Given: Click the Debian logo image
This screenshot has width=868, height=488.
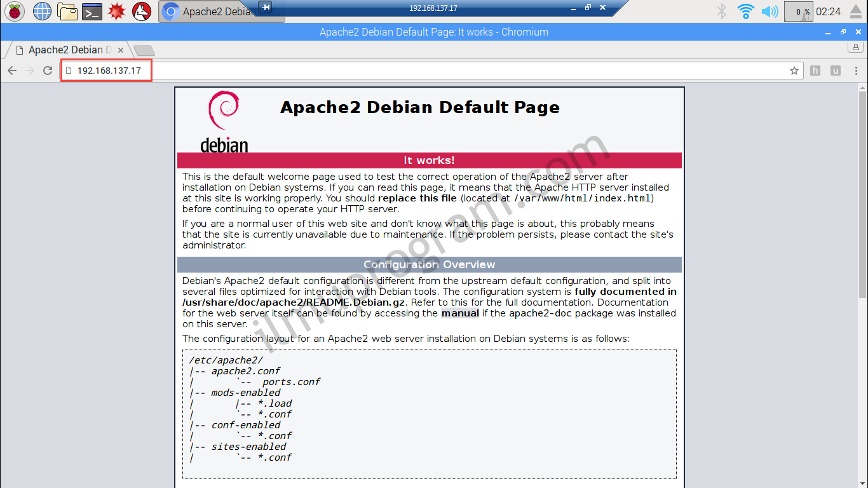Looking at the screenshot, I should point(224,122).
